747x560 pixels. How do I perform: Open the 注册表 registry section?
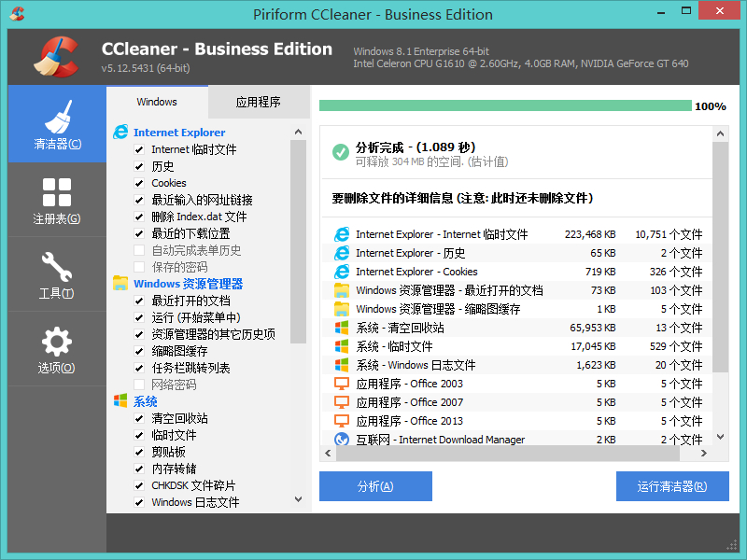click(x=57, y=200)
